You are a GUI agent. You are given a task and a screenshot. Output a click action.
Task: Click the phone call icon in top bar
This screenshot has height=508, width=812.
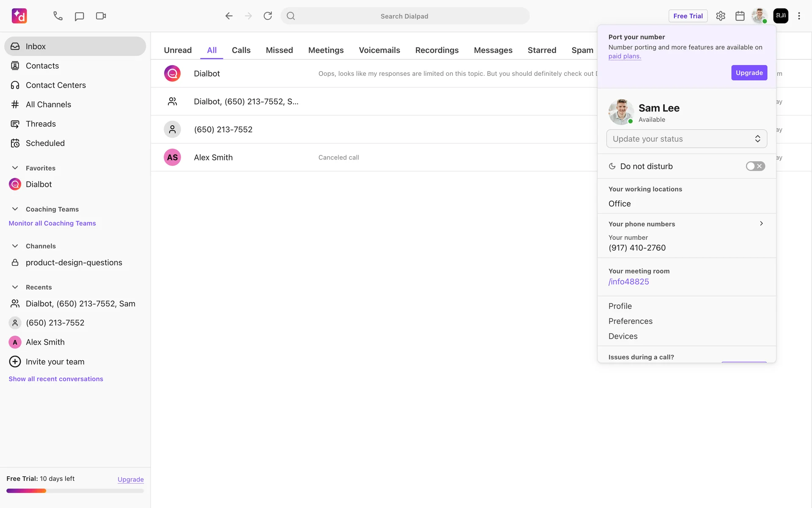[58, 16]
